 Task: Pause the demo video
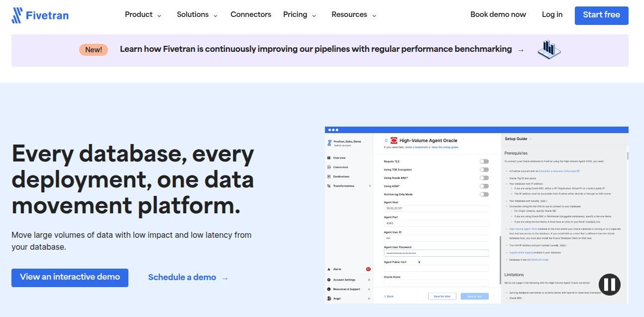610,285
